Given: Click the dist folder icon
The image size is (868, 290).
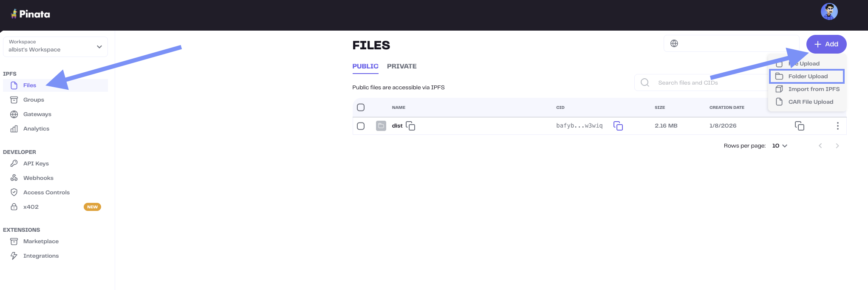Looking at the screenshot, I should tap(381, 126).
